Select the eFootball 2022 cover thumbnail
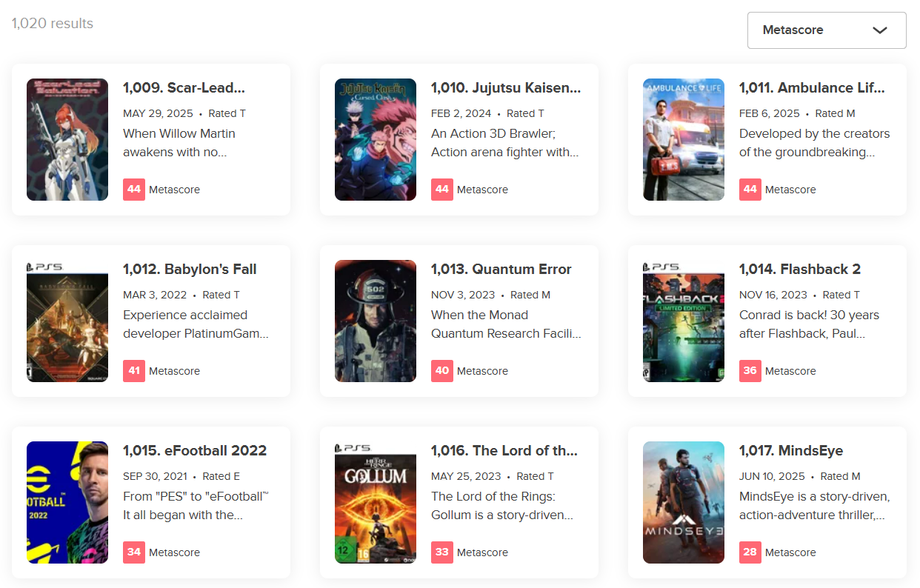The image size is (920, 588). coord(67,502)
